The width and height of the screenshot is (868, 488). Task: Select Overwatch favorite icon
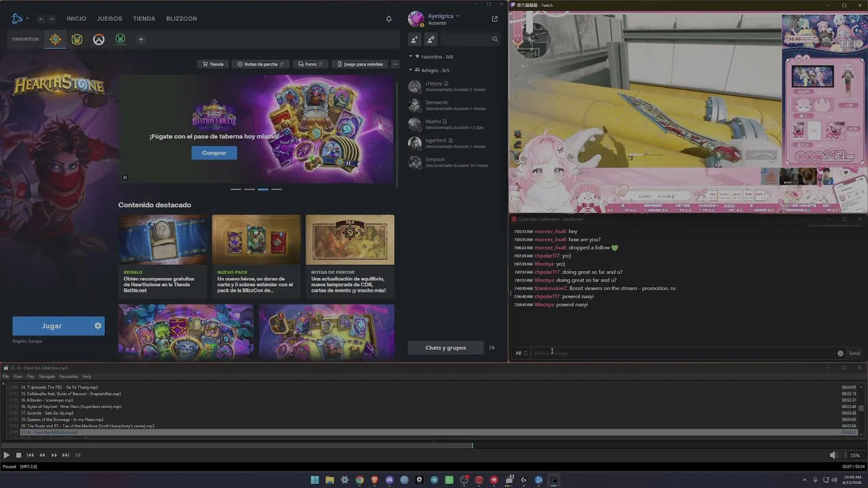coord(98,39)
